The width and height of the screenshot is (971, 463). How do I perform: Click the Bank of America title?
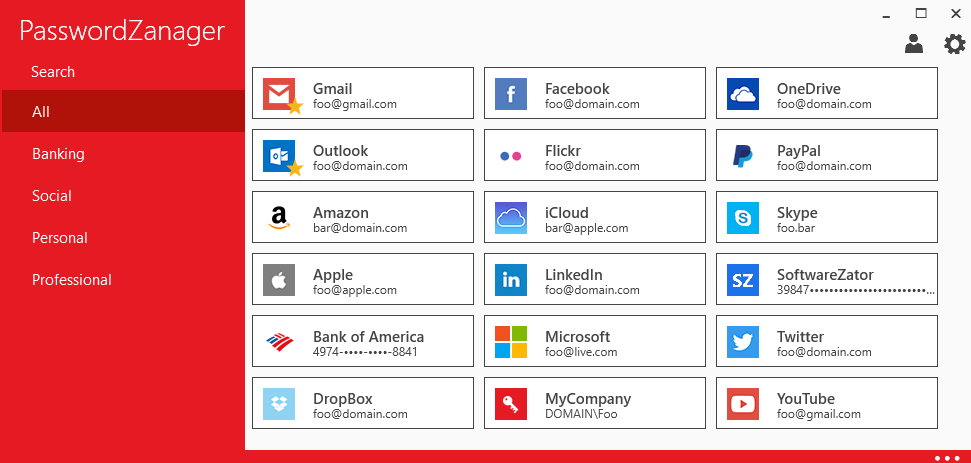(368, 337)
